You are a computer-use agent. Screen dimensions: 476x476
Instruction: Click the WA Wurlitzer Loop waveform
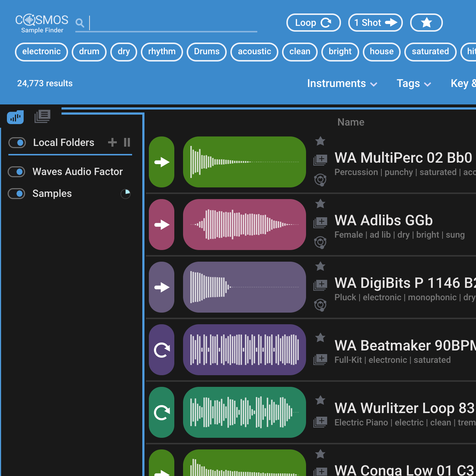coord(245,412)
